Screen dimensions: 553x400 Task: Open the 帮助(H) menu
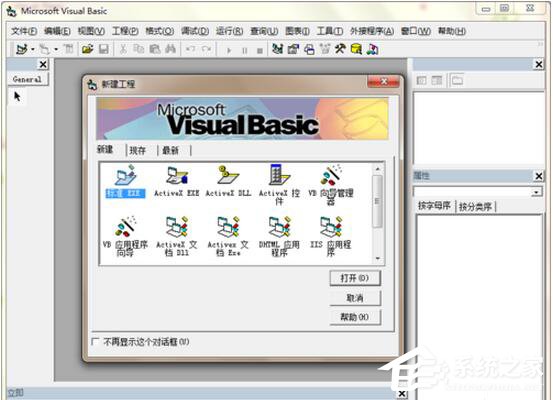pos(451,31)
